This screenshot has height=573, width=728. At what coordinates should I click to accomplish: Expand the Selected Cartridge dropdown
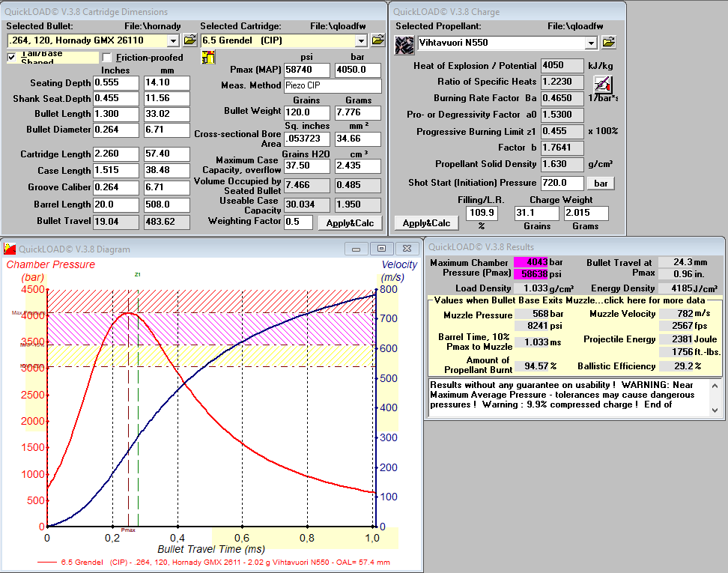tap(361, 41)
